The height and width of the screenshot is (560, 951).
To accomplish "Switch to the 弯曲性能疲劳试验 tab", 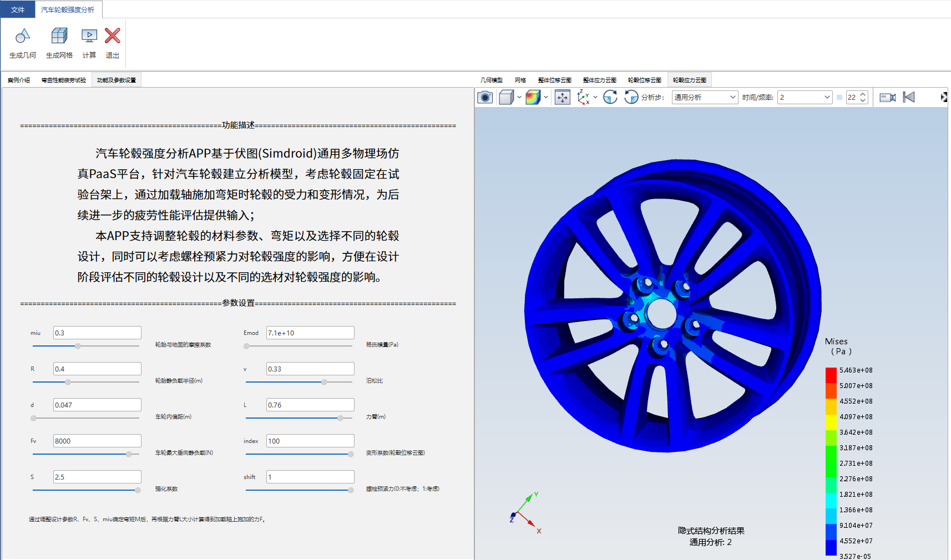I will click(x=64, y=80).
